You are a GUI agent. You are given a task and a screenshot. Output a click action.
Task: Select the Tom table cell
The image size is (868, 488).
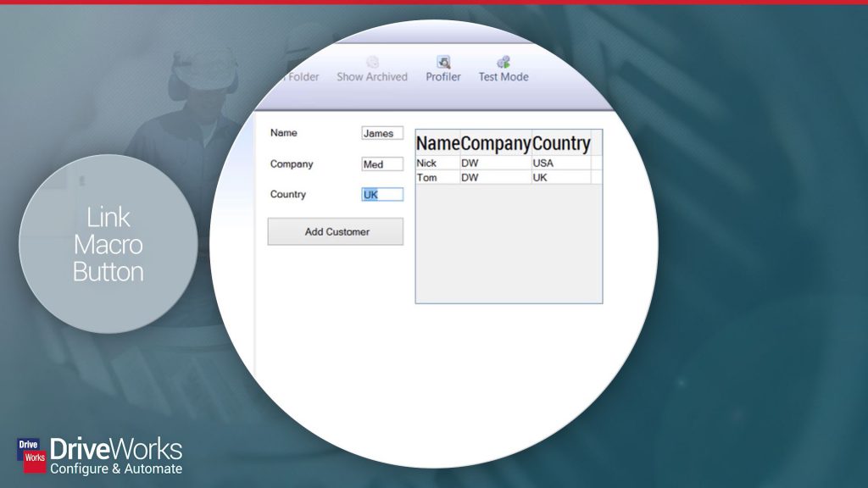coord(438,178)
